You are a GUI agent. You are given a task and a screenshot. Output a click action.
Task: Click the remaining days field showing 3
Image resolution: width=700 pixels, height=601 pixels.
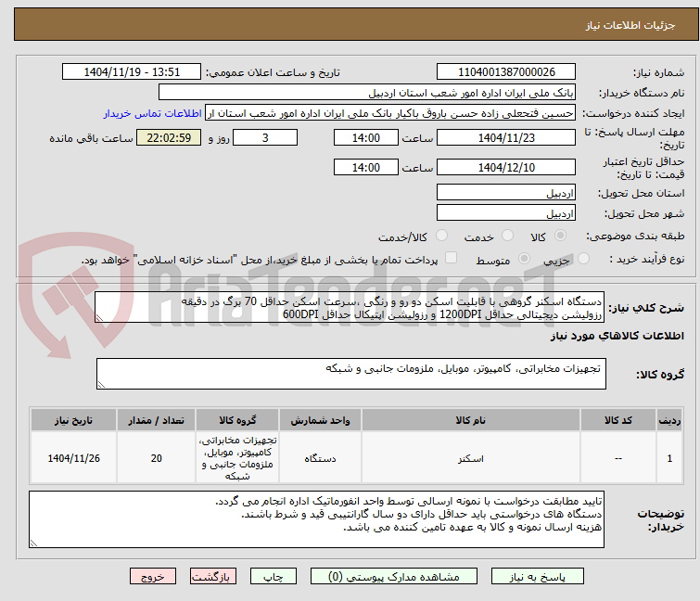pyautogui.click(x=265, y=137)
